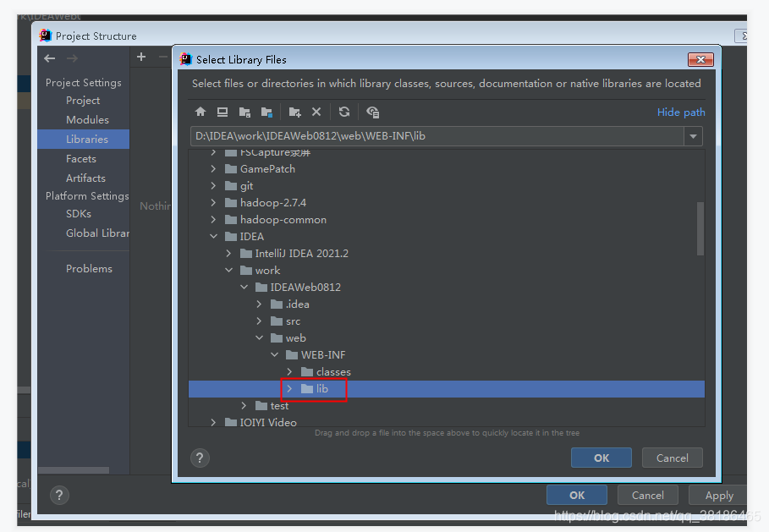
Task: Select hadoop-common folder row
Action: click(447, 220)
